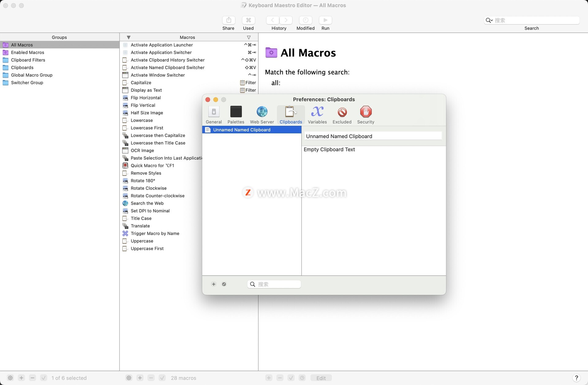The width and height of the screenshot is (588, 385).
Task: Delete the selected macro with minus
Action: (151, 378)
